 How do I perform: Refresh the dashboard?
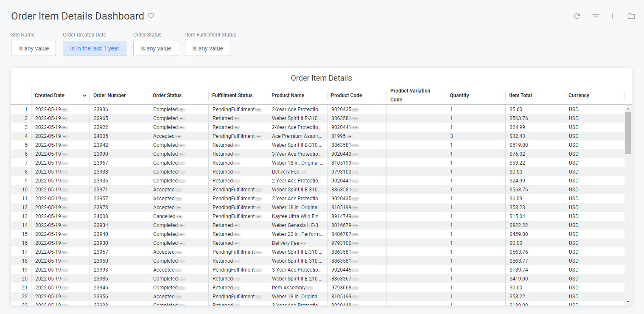coord(577,16)
